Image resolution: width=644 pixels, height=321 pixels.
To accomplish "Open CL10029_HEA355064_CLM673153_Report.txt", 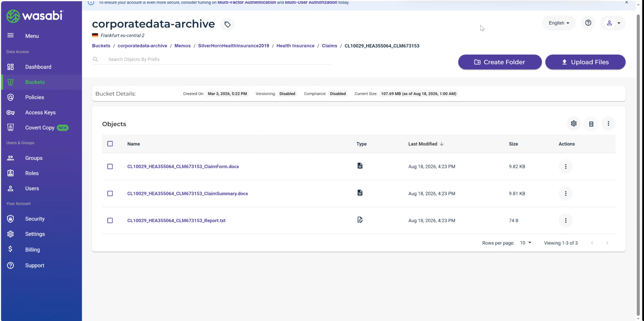I will coord(176,220).
